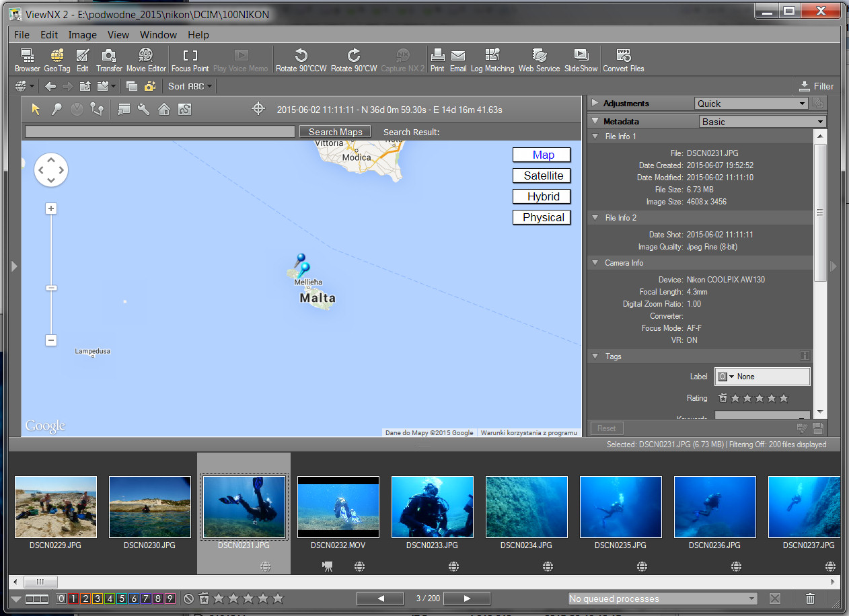This screenshot has width=849, height=616.
Task: Switch map to Map view
Action: tap(542, 155)
